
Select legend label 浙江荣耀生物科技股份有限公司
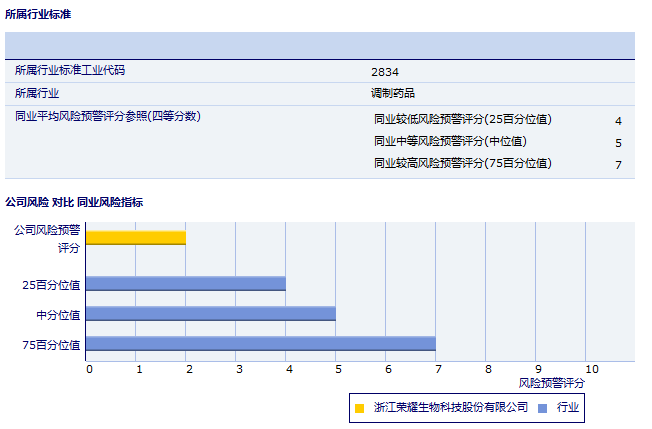click(x=450, y=408)
